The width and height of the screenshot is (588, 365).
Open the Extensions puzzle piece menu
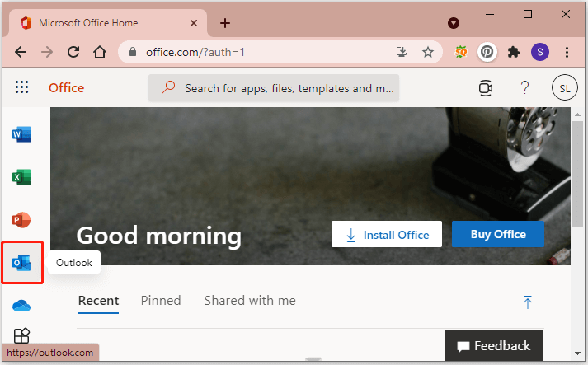pyautogui.click(x=514, y=52)
